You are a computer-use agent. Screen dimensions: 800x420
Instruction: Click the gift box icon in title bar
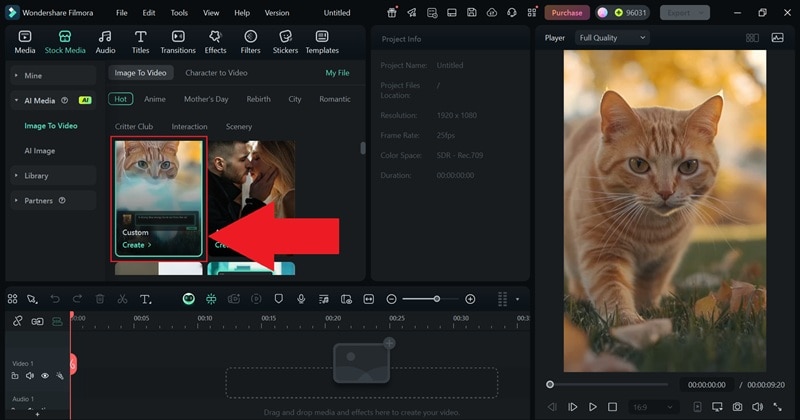click(392, 13)
